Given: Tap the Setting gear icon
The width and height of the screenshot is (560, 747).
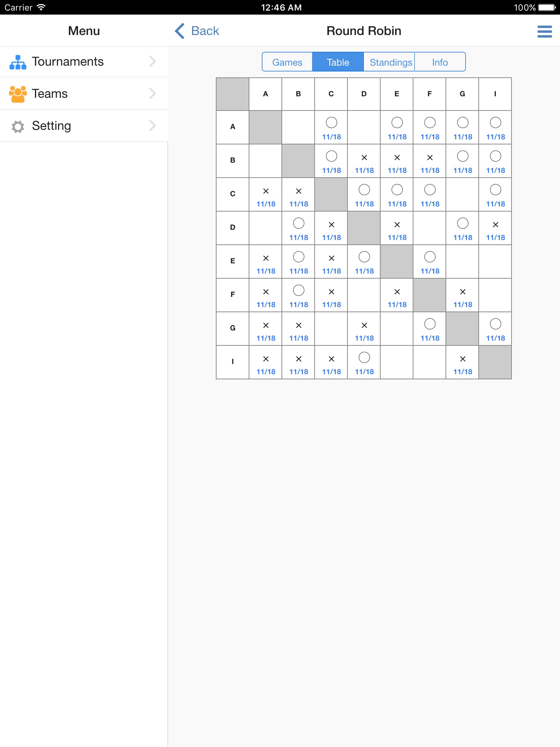Looking at the screenshot, I should coord(18,126).
